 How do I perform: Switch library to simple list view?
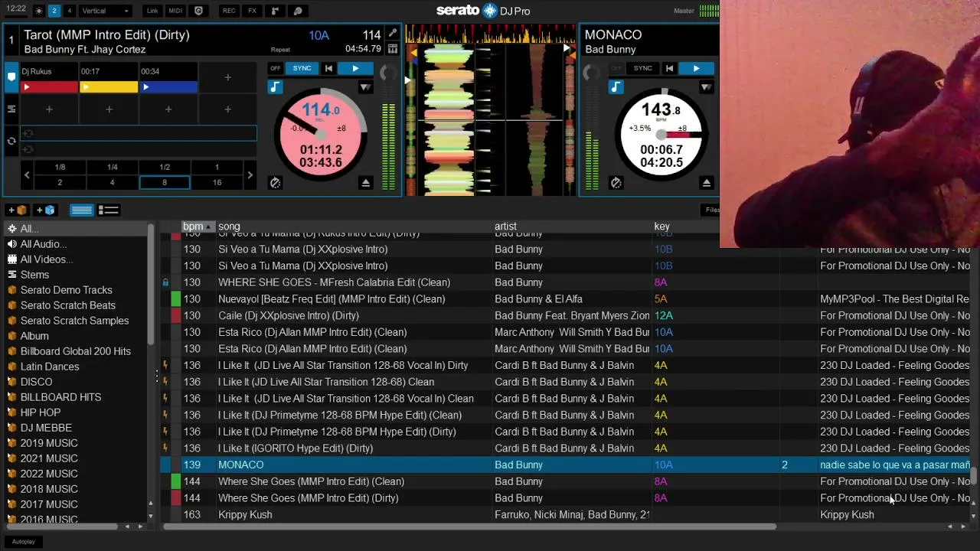point(81,210)
